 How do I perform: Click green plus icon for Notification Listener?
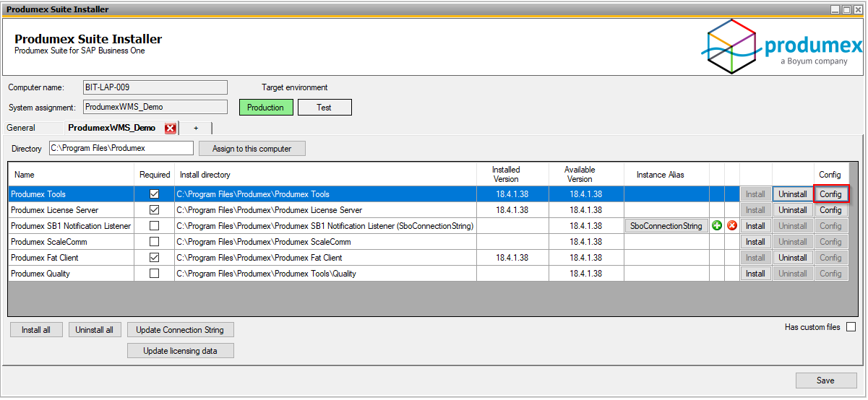point(717,226)
